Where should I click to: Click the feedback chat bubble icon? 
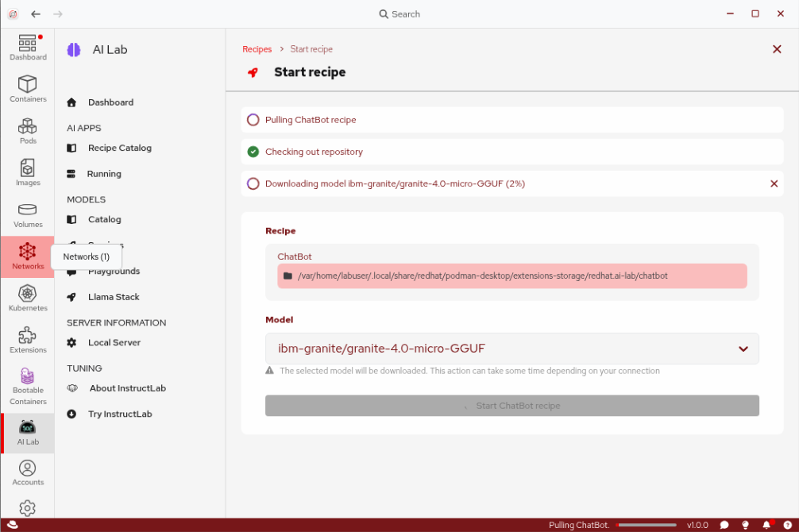724,525
